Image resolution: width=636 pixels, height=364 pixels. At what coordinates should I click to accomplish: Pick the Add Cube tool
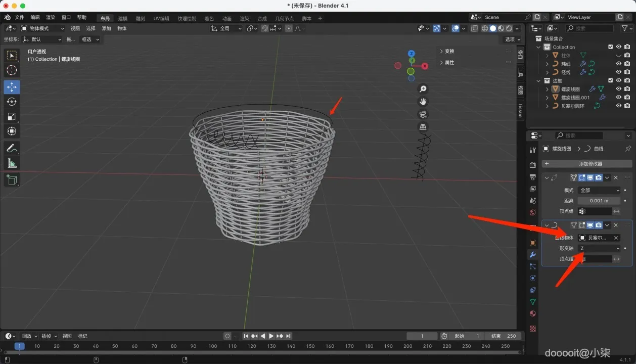click(12, 179)
